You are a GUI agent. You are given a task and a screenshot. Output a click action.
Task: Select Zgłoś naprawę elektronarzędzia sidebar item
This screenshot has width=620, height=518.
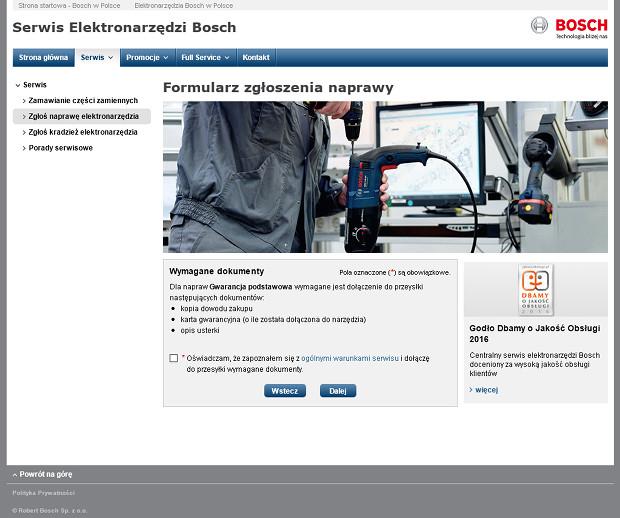tap(81, 116)
